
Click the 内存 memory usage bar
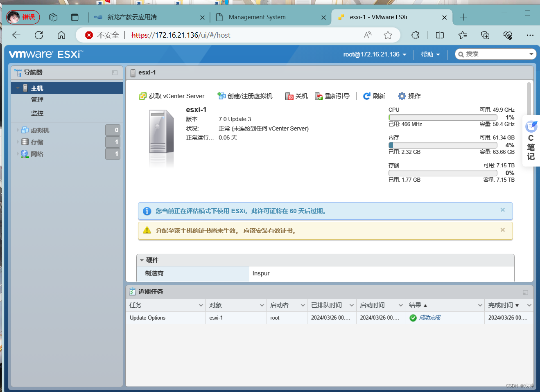click(x=443, y=145)
